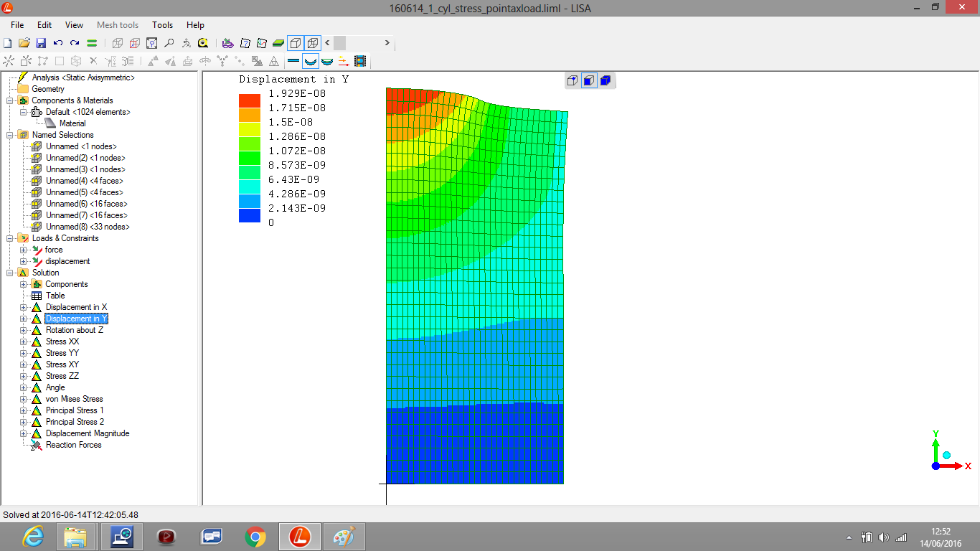Collapse the Named Selections tree branch
This screenshot has height=551, width=980.
(x=9, y=135)
